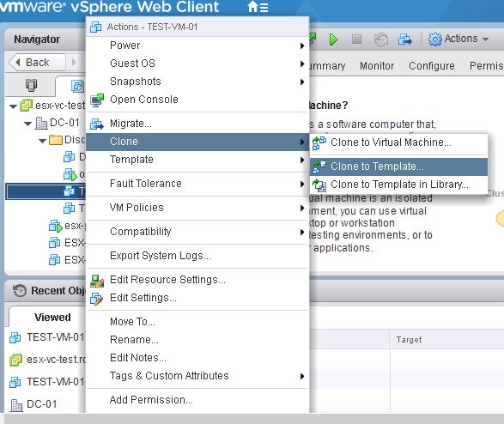The image size is (504, 424).
Task: Click the DC-01 datacenter icon in tree
Action: 41,123
